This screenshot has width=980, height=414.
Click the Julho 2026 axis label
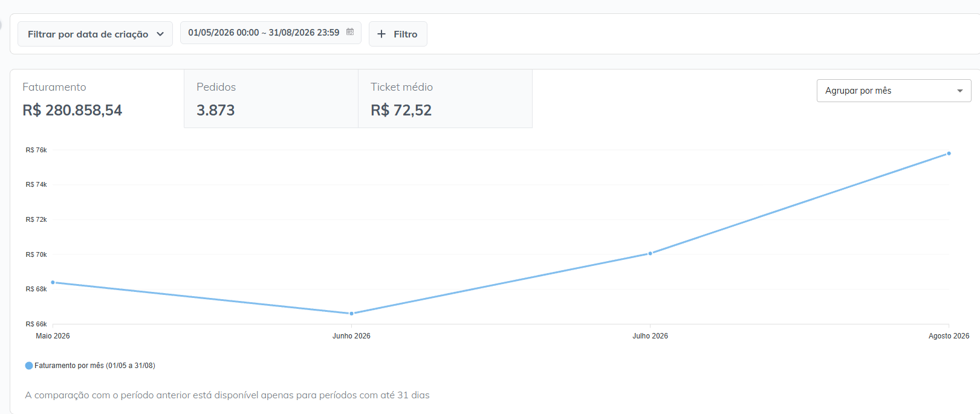coord(651,336)
